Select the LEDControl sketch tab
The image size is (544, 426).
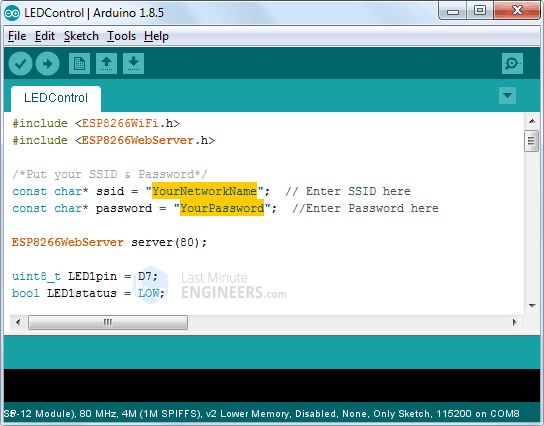click(x=56, y=98)
